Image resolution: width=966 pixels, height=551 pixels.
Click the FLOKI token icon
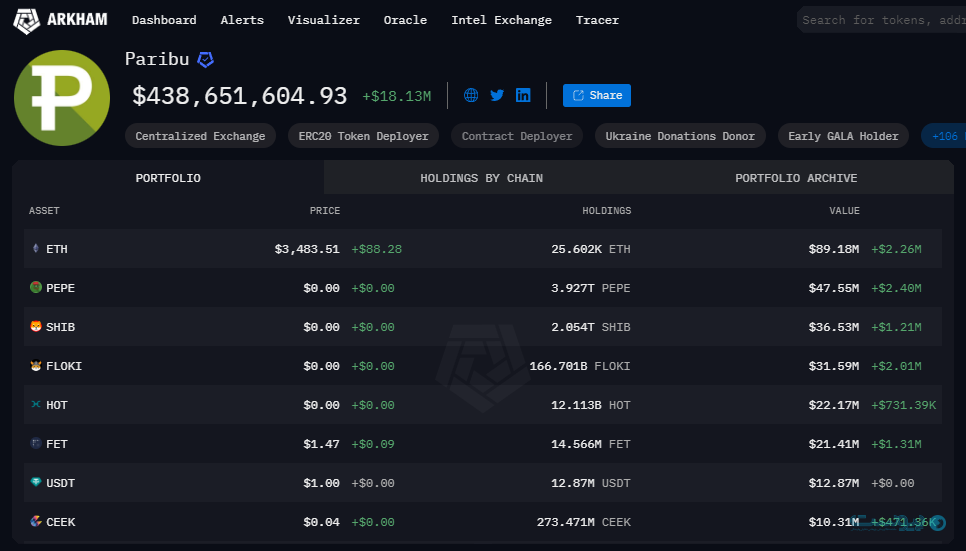point(36,365)
